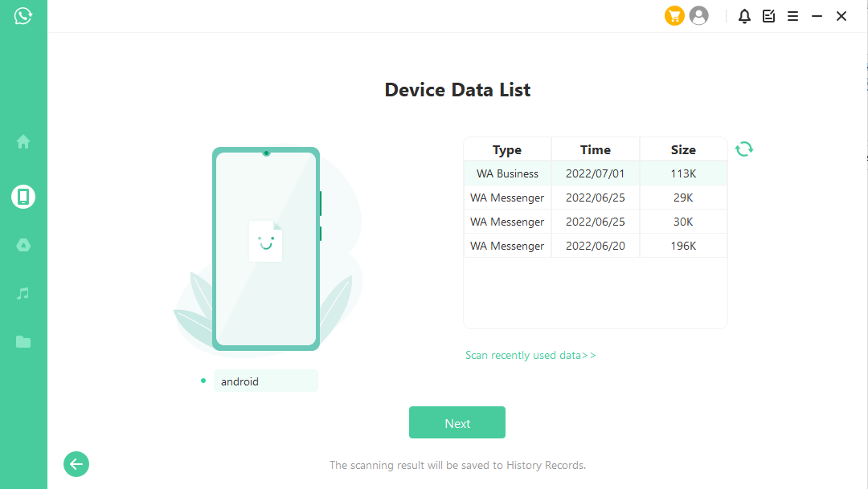
Task: Open the cloud drive backup icon
Action: click(23, 246)
